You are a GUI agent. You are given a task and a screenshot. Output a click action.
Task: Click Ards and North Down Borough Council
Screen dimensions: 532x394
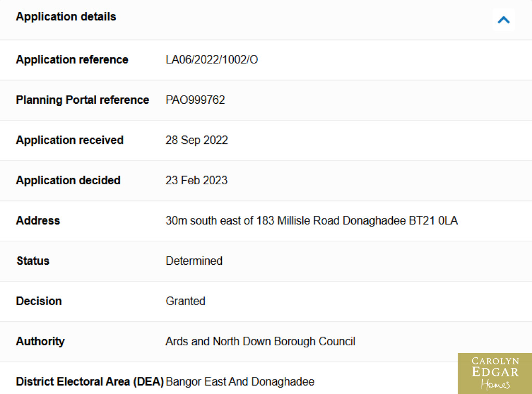(260, 341)
